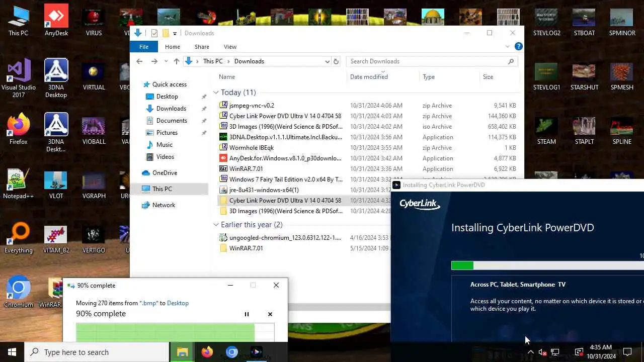Select Desktop in Quick access pane
Viewport: 644px width, 362px height.
point(167,97)
